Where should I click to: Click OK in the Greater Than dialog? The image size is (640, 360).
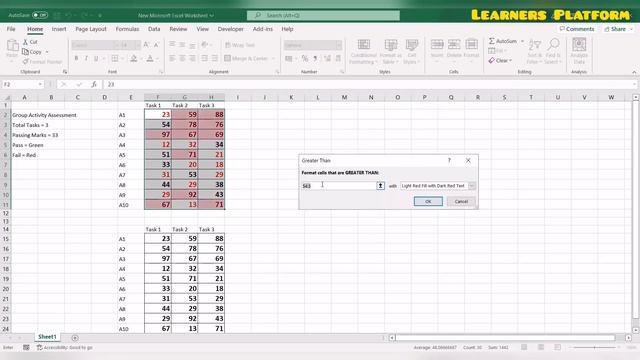coord(428,201)
